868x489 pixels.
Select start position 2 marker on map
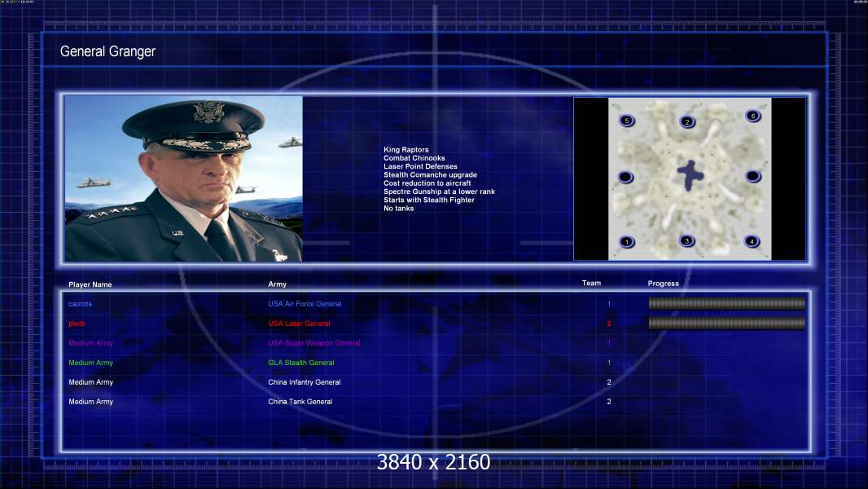click(687, 121)
